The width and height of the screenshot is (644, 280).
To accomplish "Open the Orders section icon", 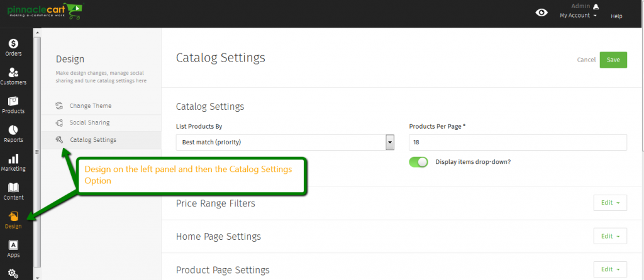I will [14, 43].
